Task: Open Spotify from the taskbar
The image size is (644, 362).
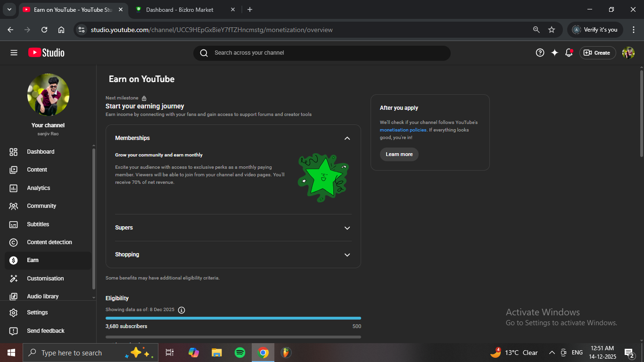Action: [239, 353]
